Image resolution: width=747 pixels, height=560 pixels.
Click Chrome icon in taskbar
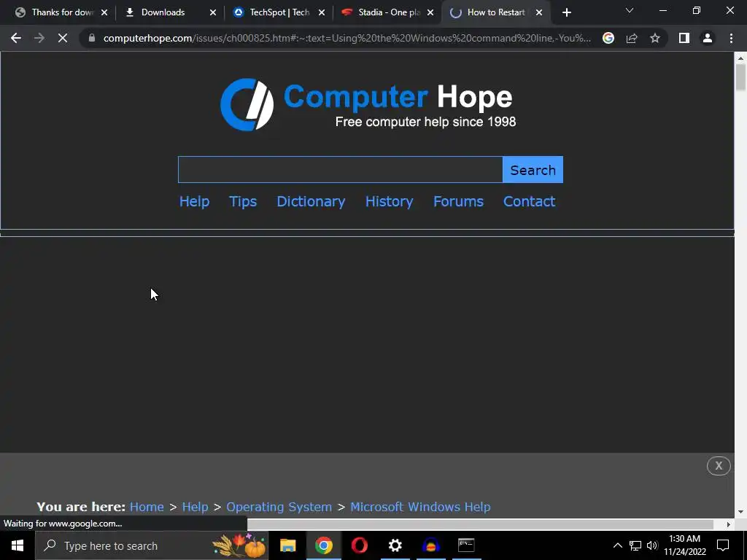point(323,545)
